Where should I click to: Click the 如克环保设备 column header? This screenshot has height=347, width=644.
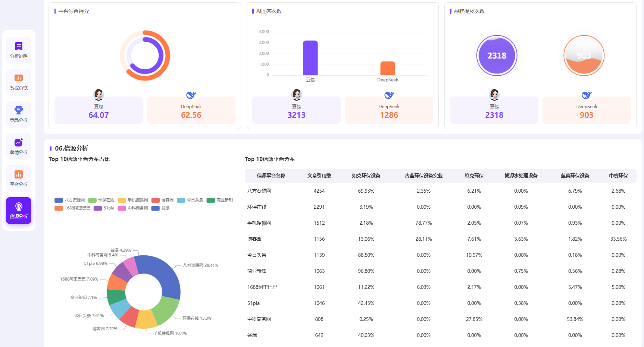tap(366, 176)
